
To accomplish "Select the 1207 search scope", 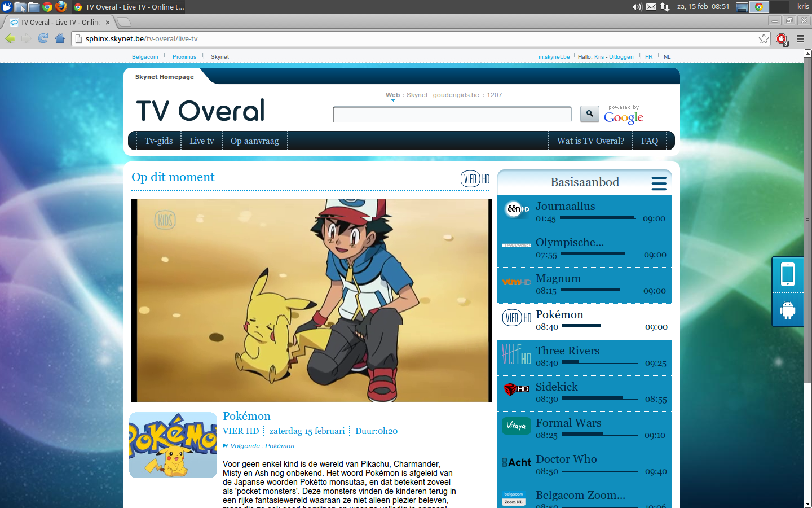I will coord(495,95).
